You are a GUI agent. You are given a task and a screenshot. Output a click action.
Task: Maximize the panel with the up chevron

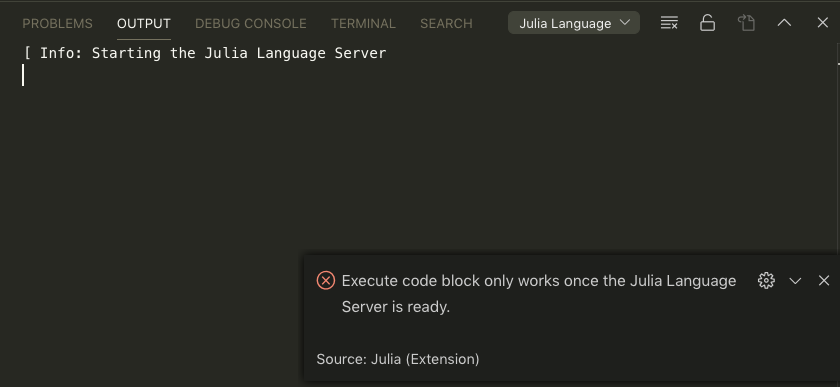coord(784,23)
